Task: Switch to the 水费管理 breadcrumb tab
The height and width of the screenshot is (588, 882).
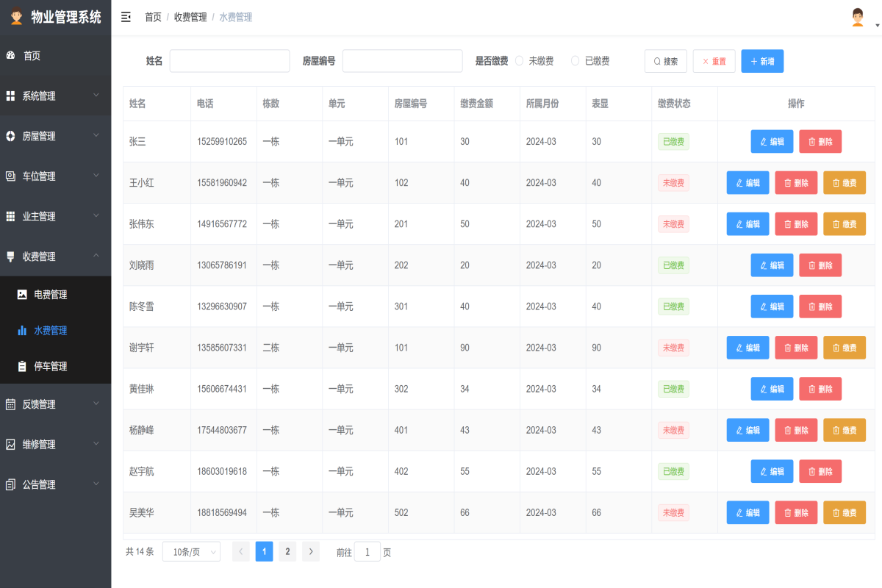Action: (x=235, y=17)
